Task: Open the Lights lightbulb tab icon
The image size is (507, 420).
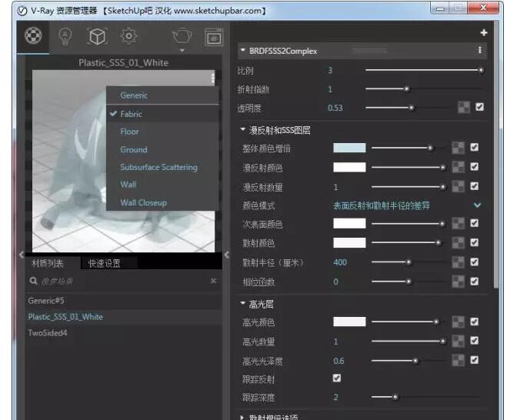Action: click(x=65, y=36)
